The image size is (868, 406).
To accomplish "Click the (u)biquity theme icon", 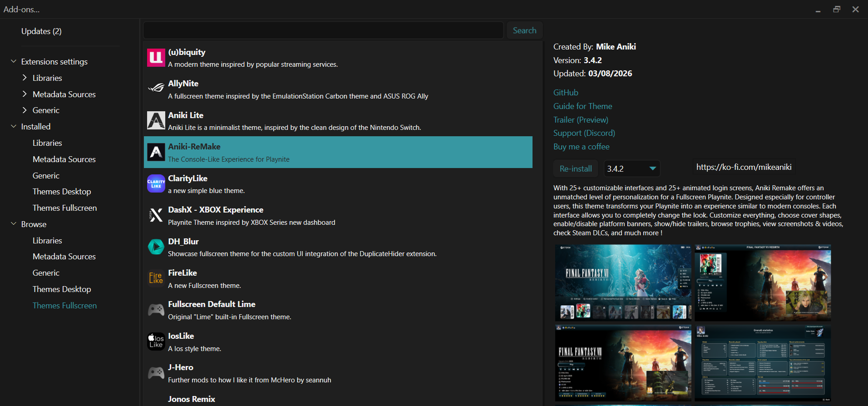I will pyautogui.click(x=156, y=58).
